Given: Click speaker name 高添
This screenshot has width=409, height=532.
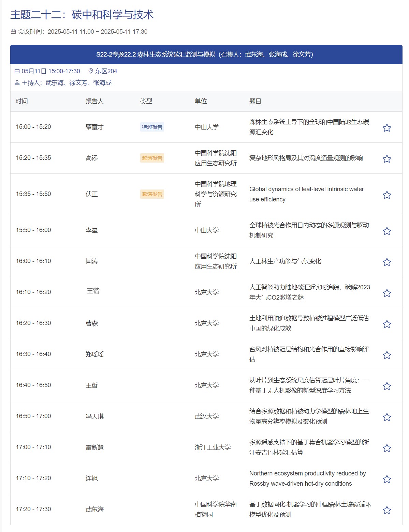Looking at the screenshot, I should (x=91, y=158).
